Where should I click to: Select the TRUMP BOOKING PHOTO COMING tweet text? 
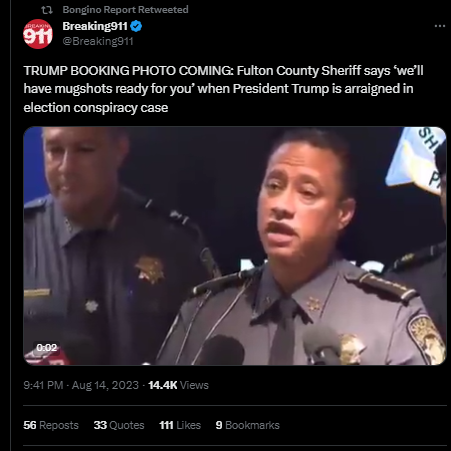pos(223,89)
